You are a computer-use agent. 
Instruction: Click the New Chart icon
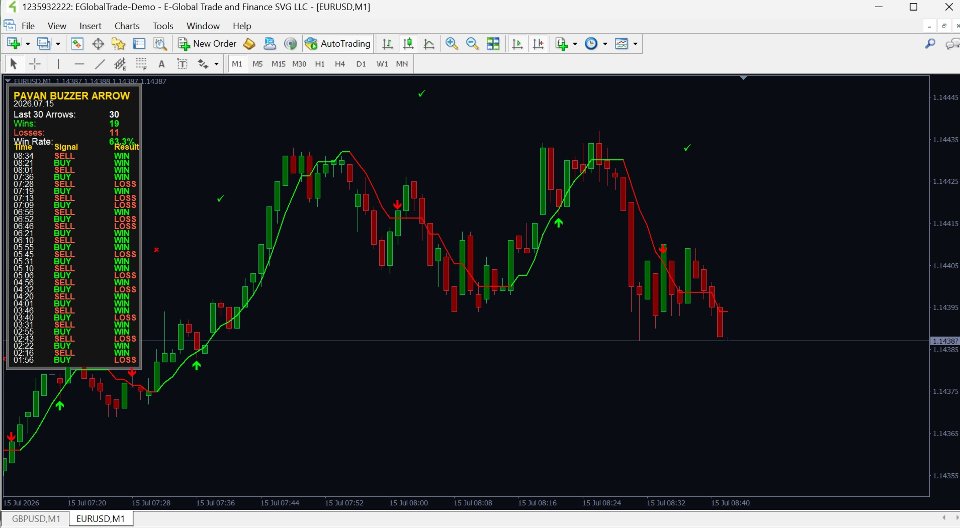pyautogui.click(x=13, y=43)
